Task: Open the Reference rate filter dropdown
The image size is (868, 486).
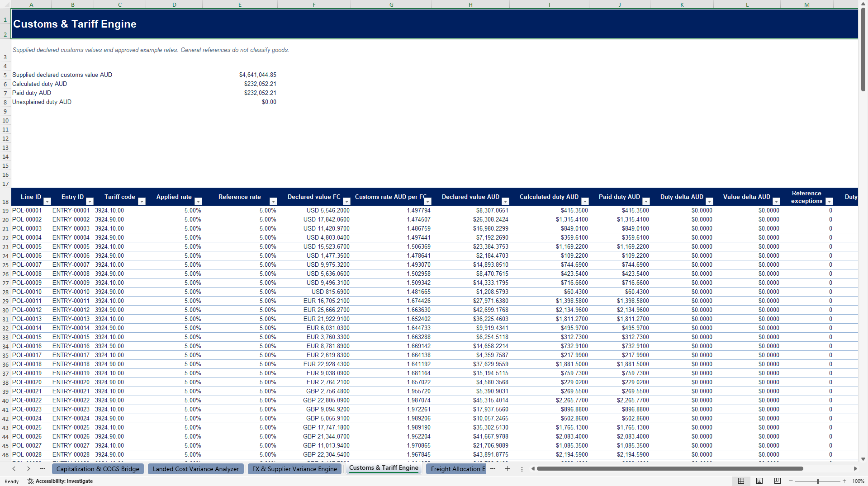Action: pyautogui.click(x=273, y=202)
